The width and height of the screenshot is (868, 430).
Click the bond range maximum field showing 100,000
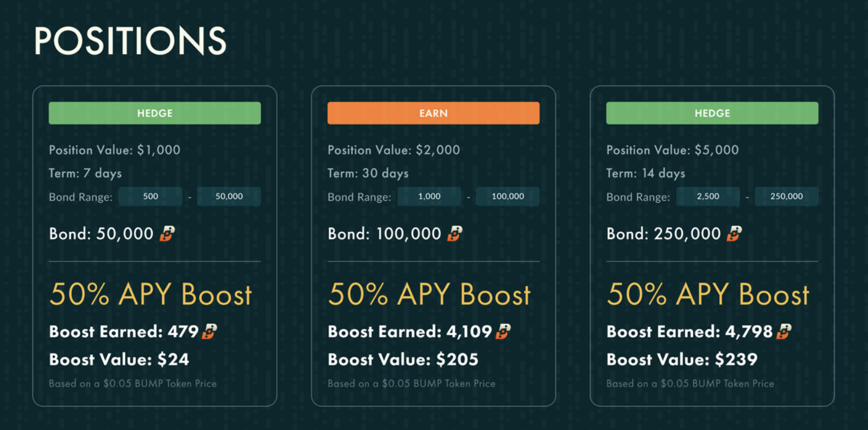click(507, 196)
